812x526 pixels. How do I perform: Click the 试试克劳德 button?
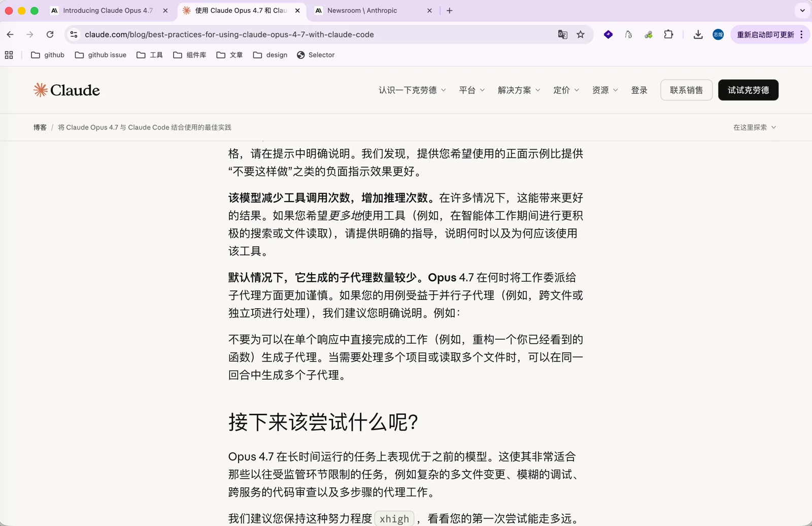pos(748,90)
